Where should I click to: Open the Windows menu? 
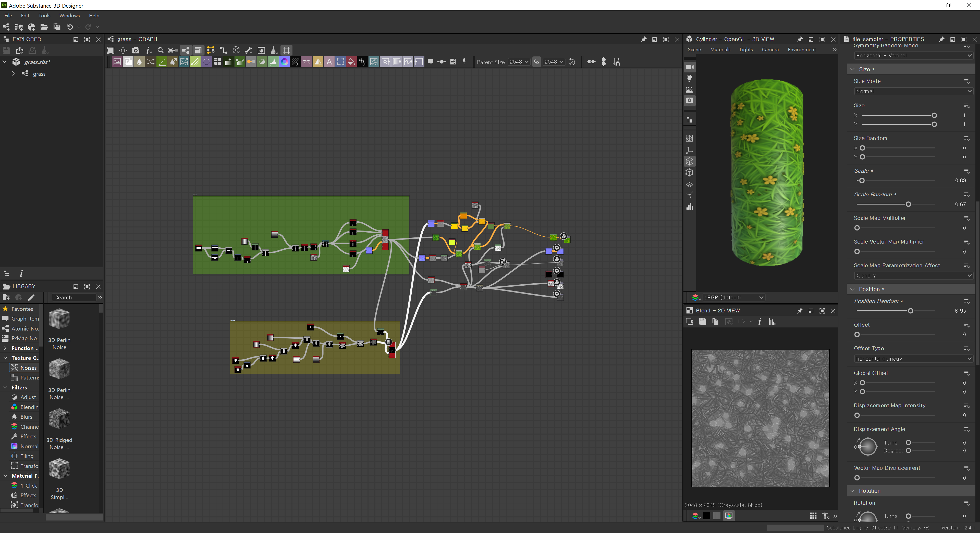[x=69, y=16]
